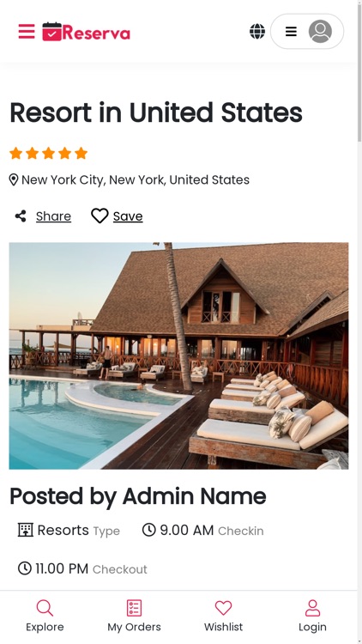Open the globe language selector

(x=257, y=31)
